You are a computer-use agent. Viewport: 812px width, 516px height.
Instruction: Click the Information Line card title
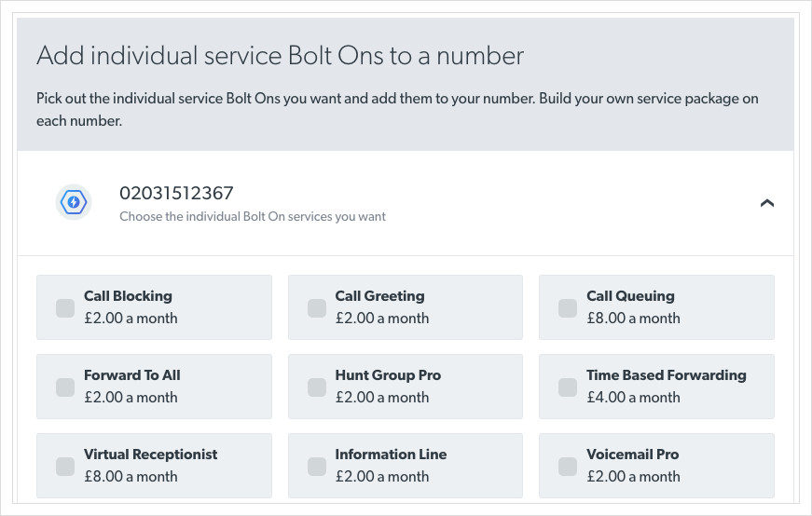[391, 455]
